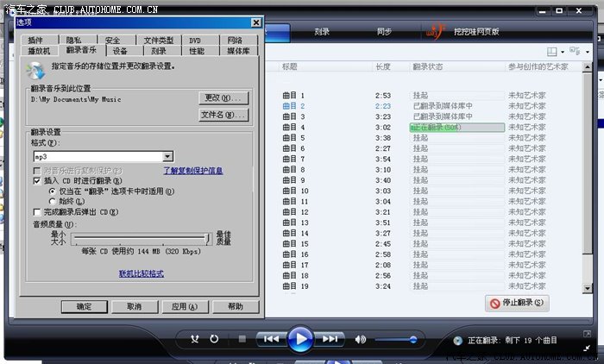The width and height of the screenshot is (604, 364).
Task: Open the 联机比较格式 link
Action: tap(141, 273)
